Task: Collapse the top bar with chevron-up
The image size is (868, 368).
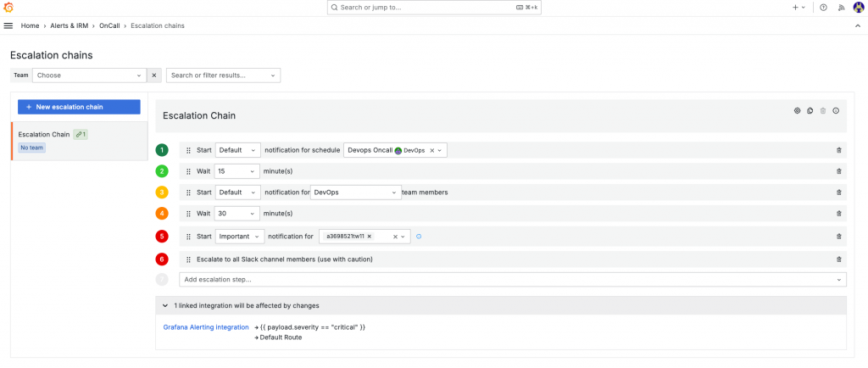Action: (x=858, y=26)
